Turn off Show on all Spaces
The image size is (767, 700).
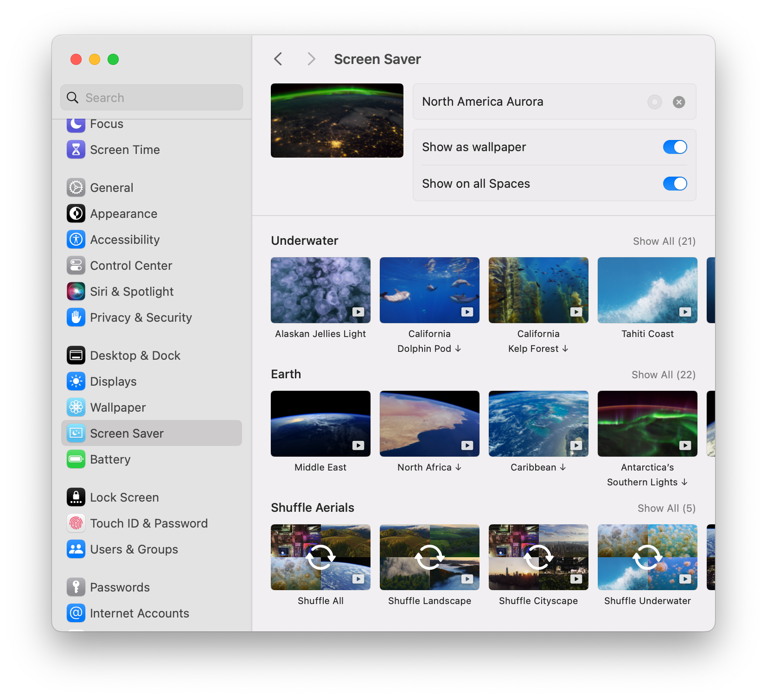(675, 184)
